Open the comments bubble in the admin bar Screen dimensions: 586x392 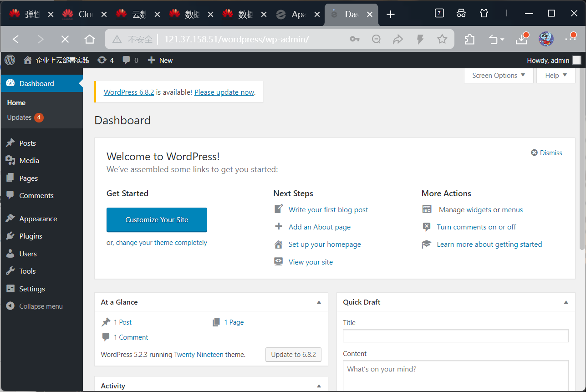pyautogui.click(x=130, y=60)
